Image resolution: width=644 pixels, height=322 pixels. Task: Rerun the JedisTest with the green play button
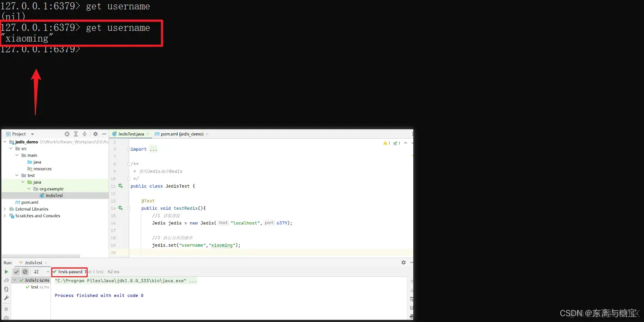(x=6, y=271)
